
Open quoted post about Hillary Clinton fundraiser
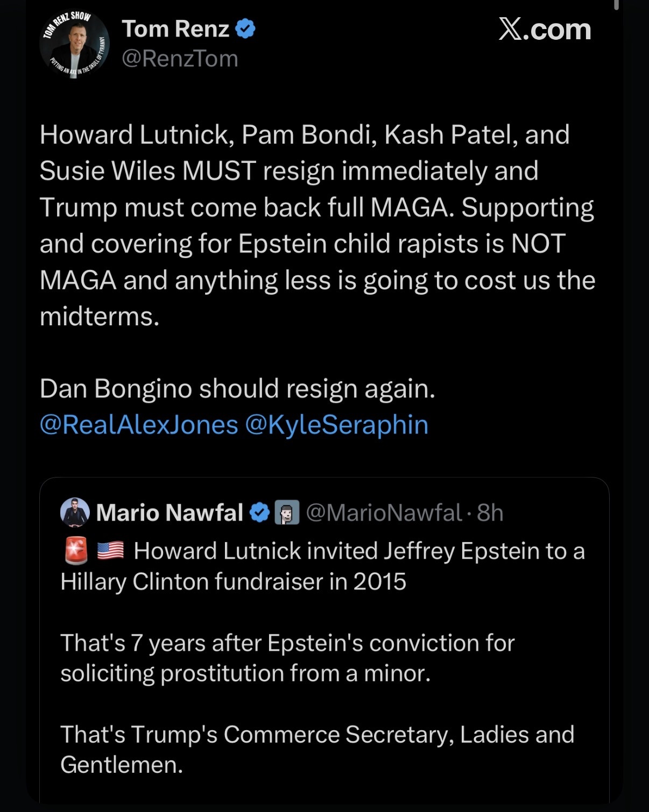(323, 566)
